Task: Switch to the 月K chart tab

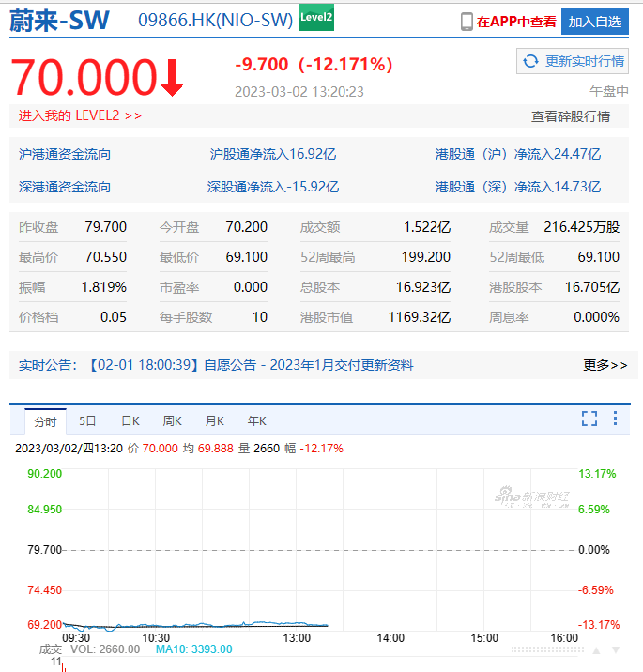Action: (214, 421)
